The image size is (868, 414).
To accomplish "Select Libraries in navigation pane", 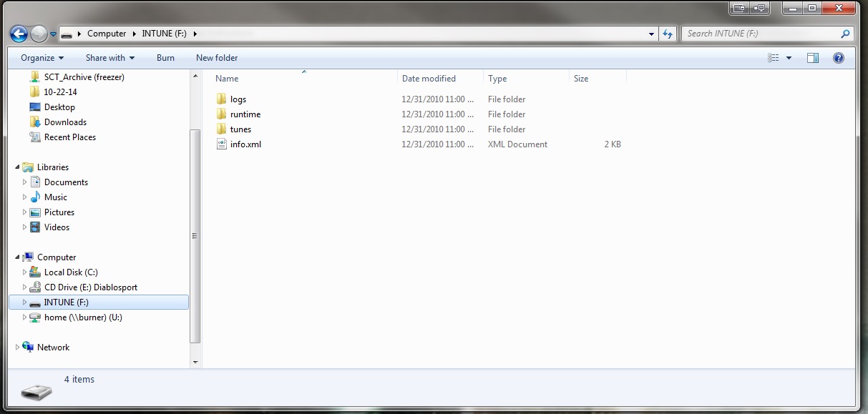I will click(53, 167).
